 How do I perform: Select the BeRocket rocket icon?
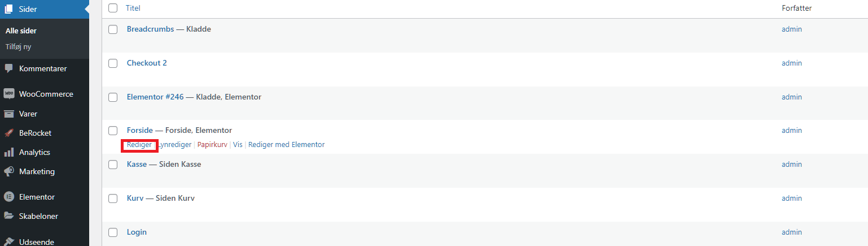click(x=9, y=133)
